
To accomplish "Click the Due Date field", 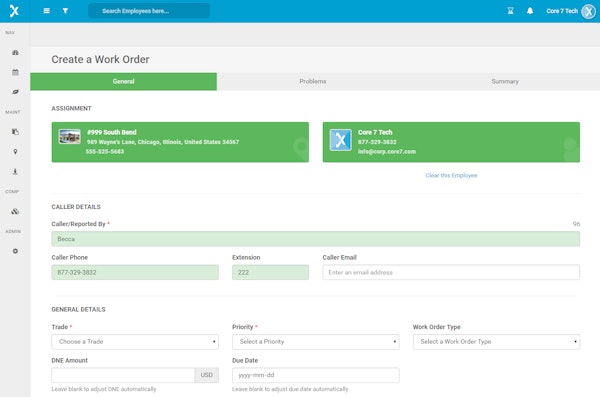I will coord(316,375).
